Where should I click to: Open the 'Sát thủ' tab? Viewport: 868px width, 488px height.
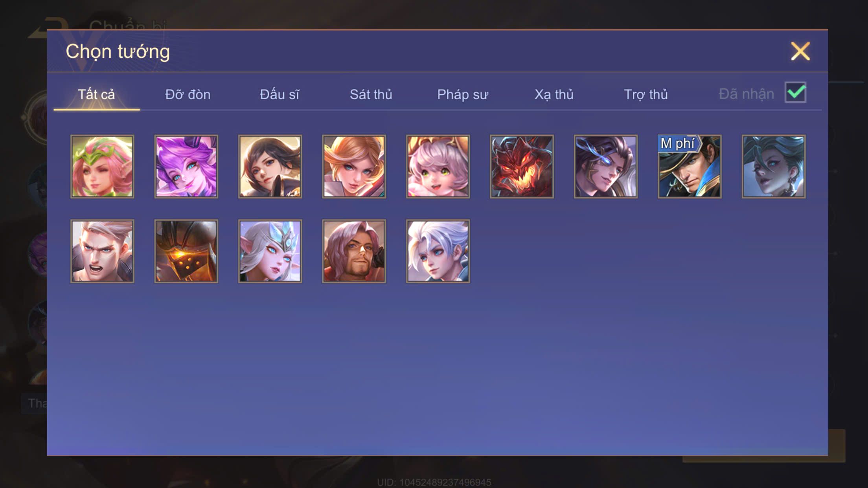[x=371, y=95]
